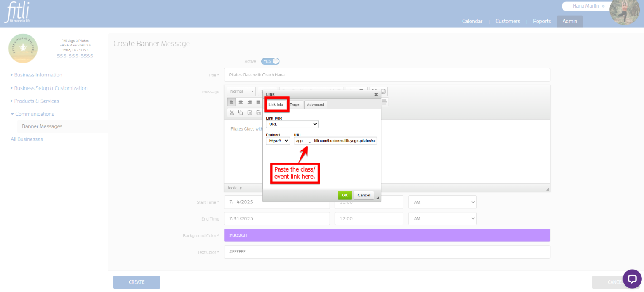
Task: Click the horizontal line icon in editor toolbar
Action: coord(384,102)
